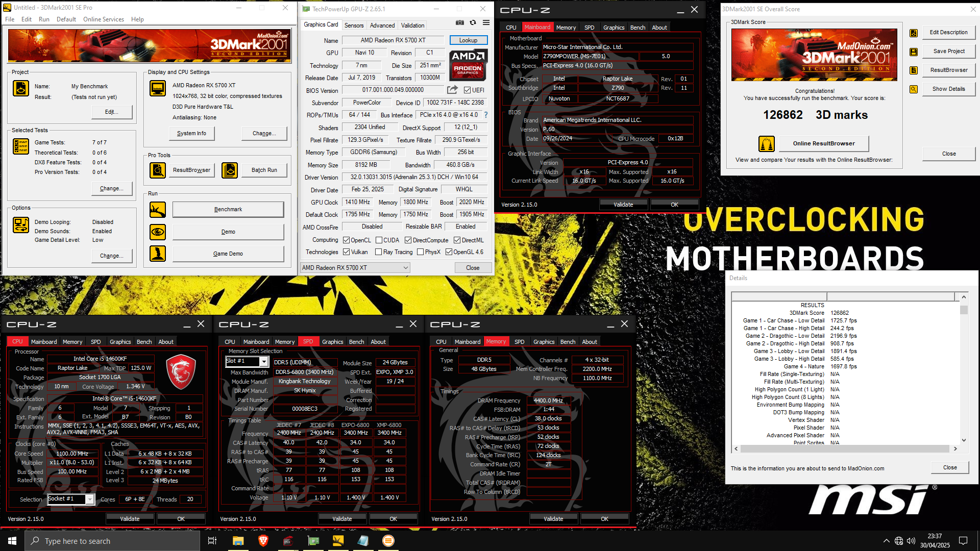Click the Game Demo button

(x=228, y=254)
